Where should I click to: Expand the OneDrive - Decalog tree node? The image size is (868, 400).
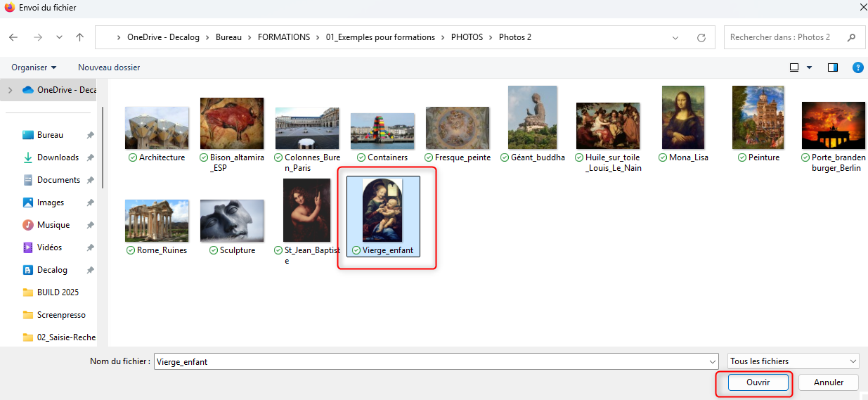10,90
